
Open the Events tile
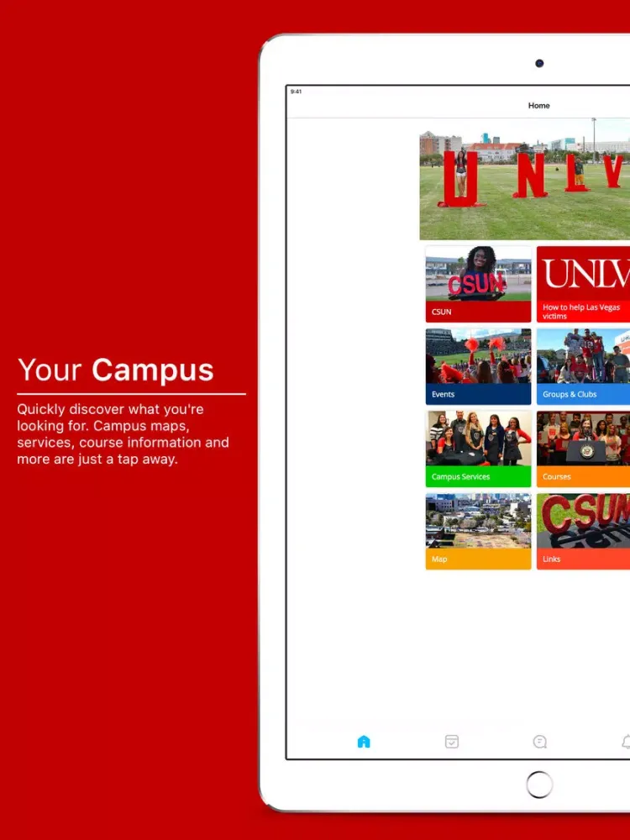pyautogui.click(x=479, y=366)
